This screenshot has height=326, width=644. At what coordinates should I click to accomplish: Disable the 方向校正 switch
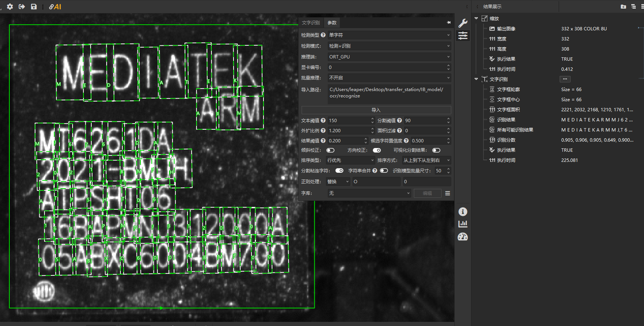[377, 150]
